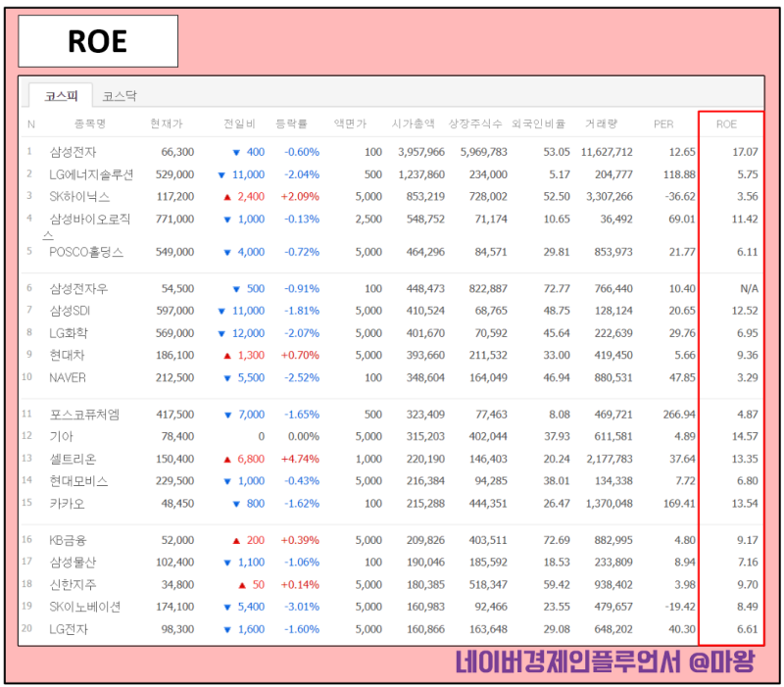Open the 현대차 stock link
The height and width of the screenshot is (687, 784).
(x=67, y=355)
